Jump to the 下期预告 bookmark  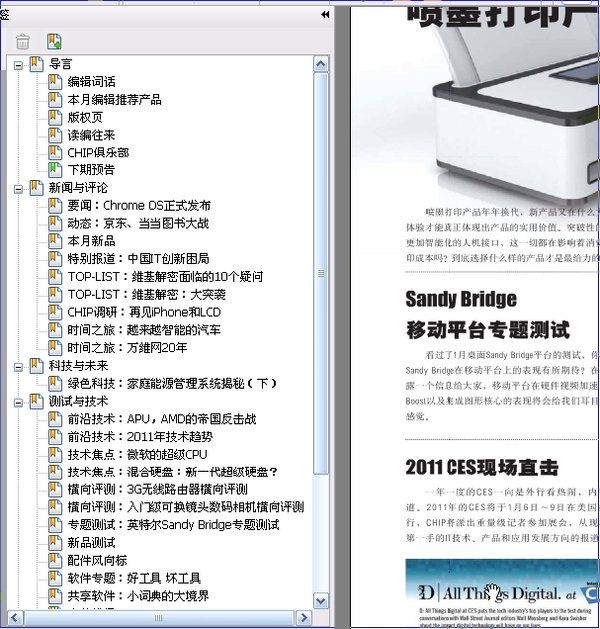coord(91,170)
